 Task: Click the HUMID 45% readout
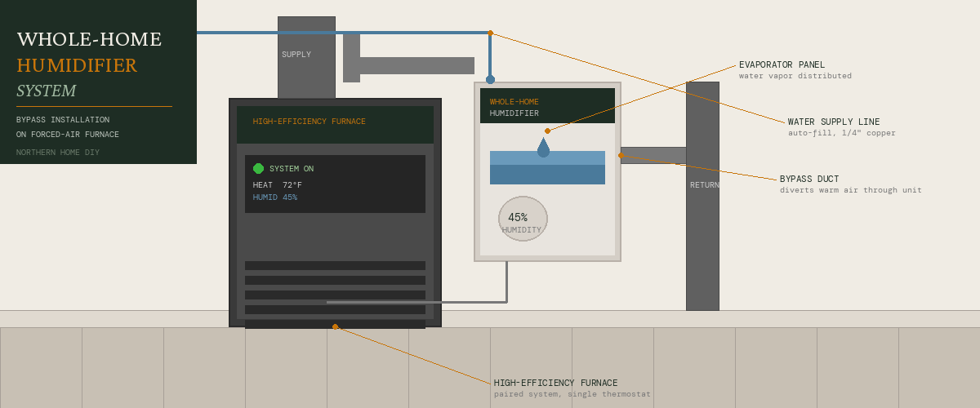point(275,197)
